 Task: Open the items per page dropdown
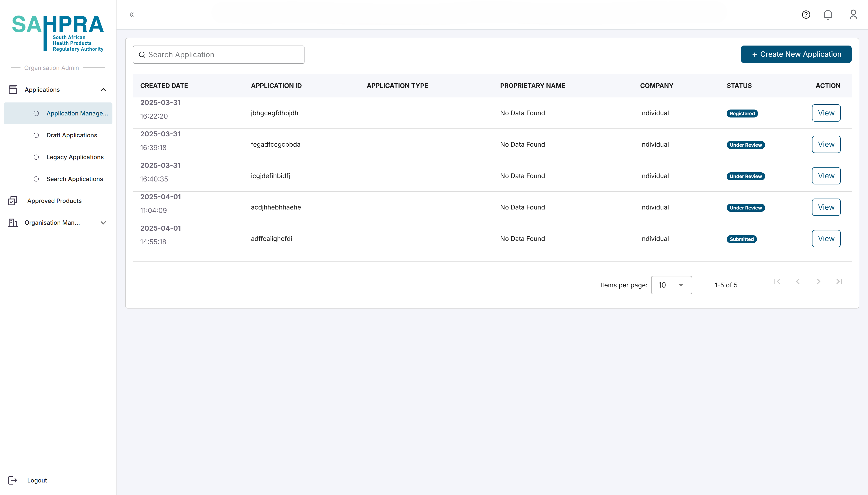tap(671, 285)
